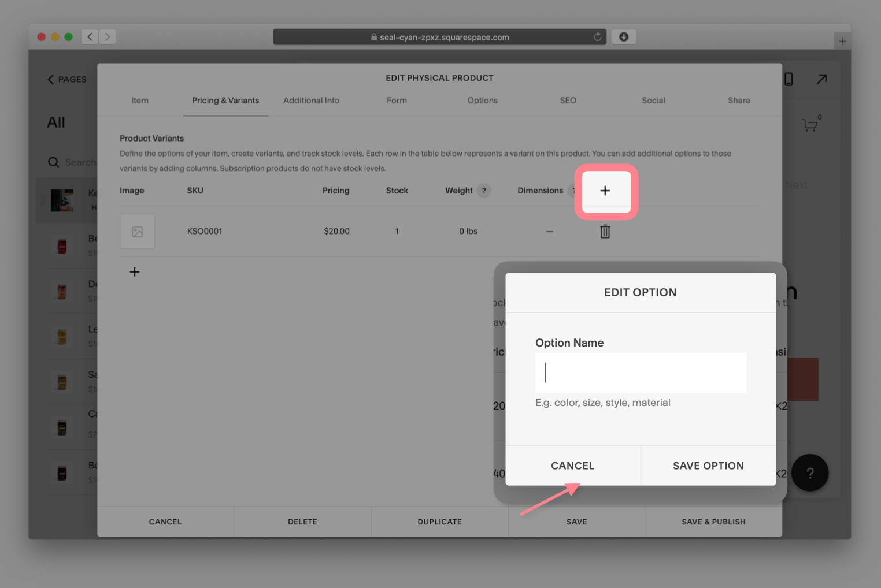Click the Duplicate product button
The width and height of the screenshot is (881, 588).
point(439,522)
